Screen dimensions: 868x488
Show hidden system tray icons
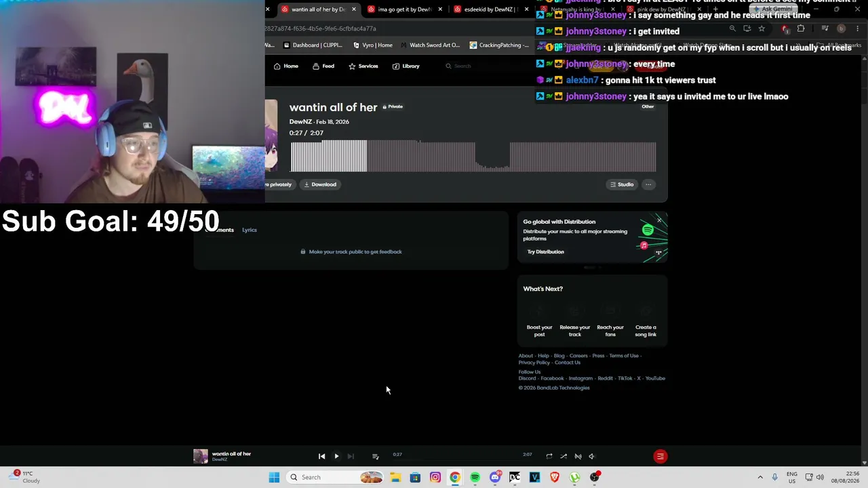(760, 477)
